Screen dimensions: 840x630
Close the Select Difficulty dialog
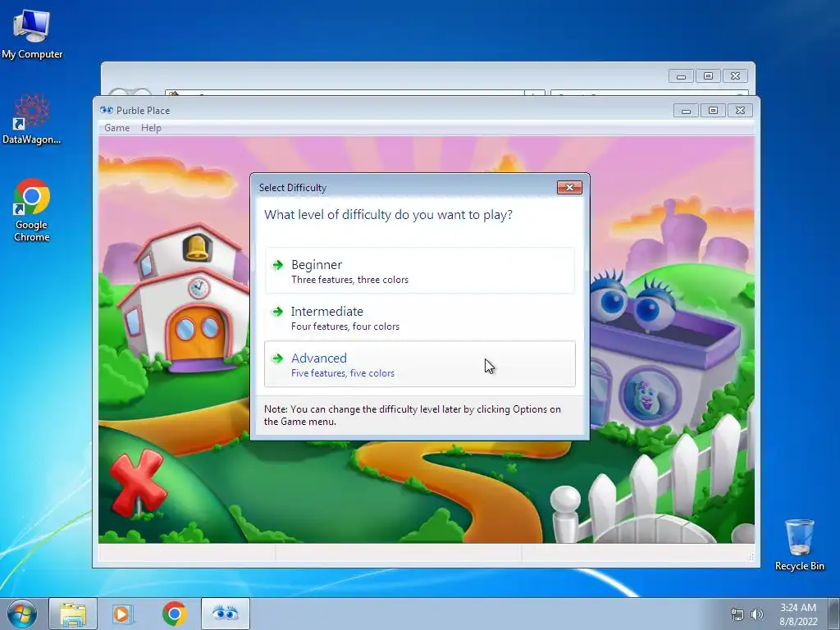569,188
